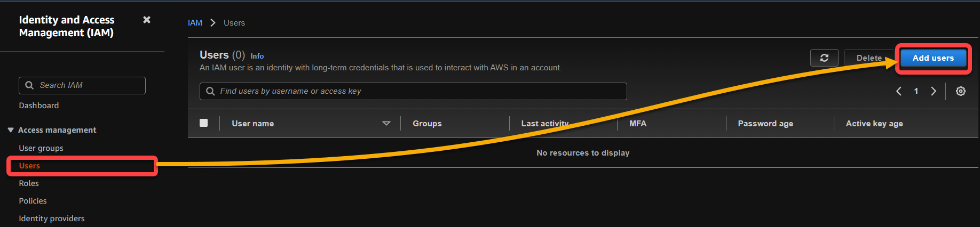The height and width of the screenshot is (227, 980).
Task: Toggle the select-all users checkbox
Action: (203, 123)
